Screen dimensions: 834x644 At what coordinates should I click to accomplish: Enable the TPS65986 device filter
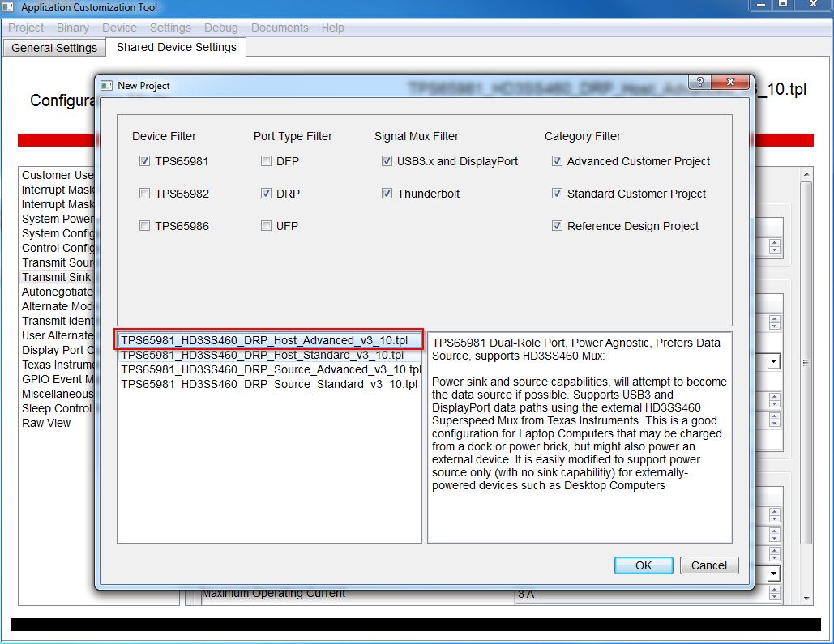coord(144,226)
